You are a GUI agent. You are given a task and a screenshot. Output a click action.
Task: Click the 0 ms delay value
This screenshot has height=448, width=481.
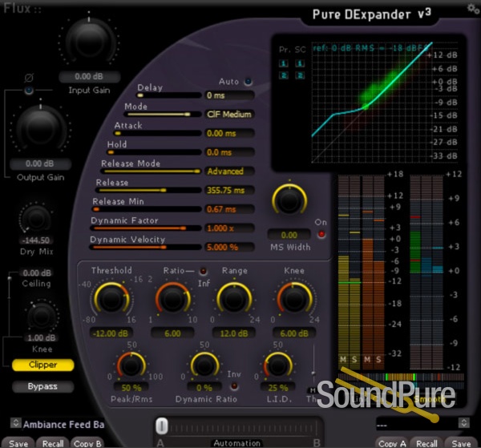coord(229,95)
